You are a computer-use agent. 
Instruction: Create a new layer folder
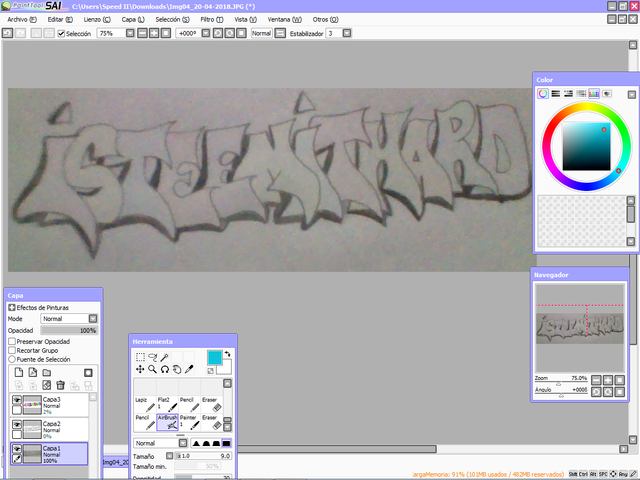tap(47, 372)
